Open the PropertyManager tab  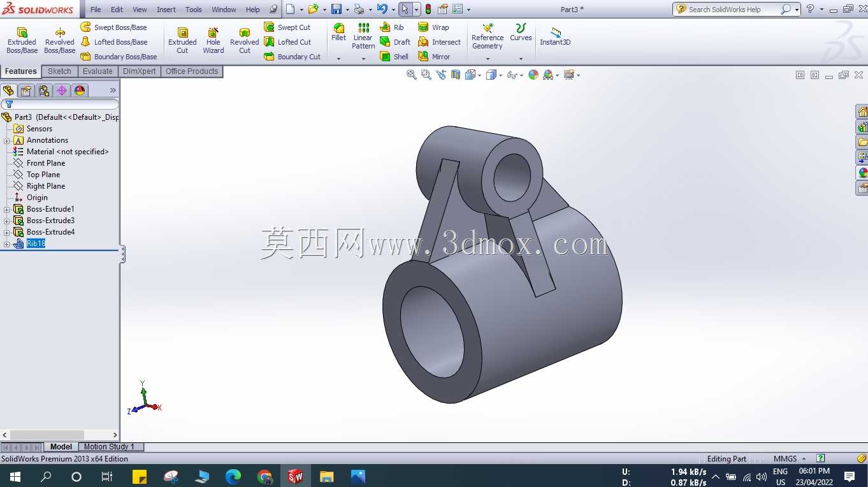(x=26, y=91)
